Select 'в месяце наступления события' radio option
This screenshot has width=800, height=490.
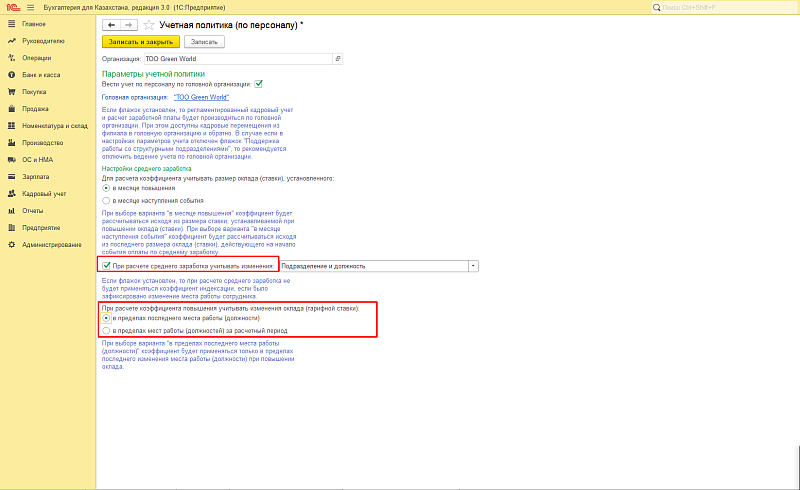[x=106, y=201]
